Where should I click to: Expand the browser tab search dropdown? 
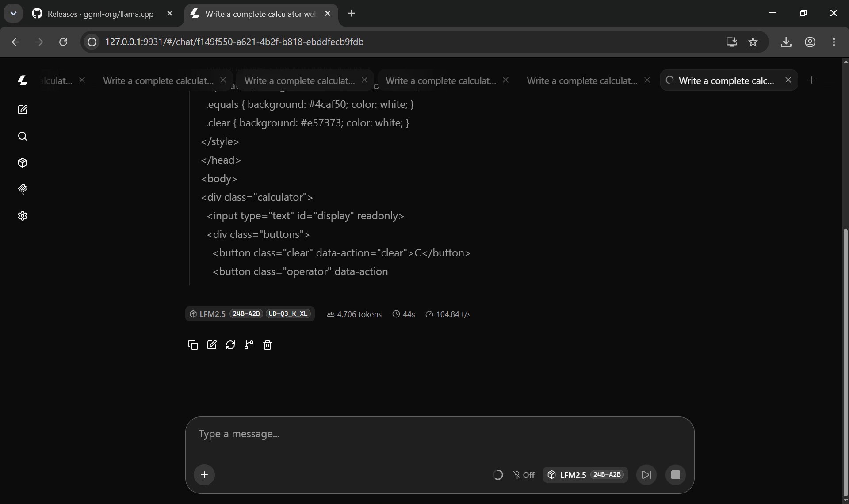[x=13, y=14]
